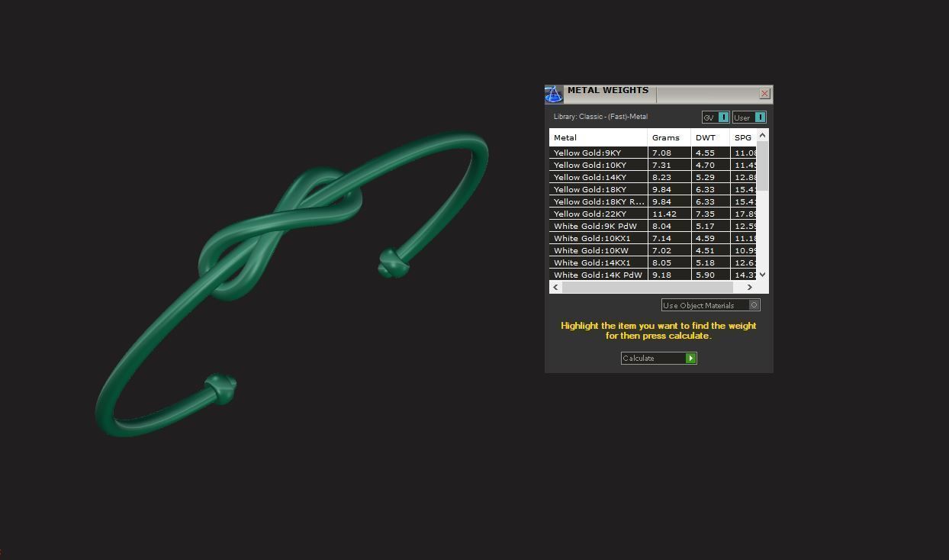
Task: Select the White Gold:9K PdW row
Action: (653, 226)
